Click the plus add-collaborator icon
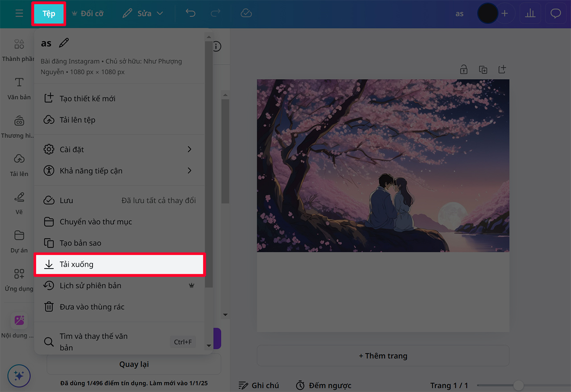This screenshot has width=571, height=392. point(505,13)
